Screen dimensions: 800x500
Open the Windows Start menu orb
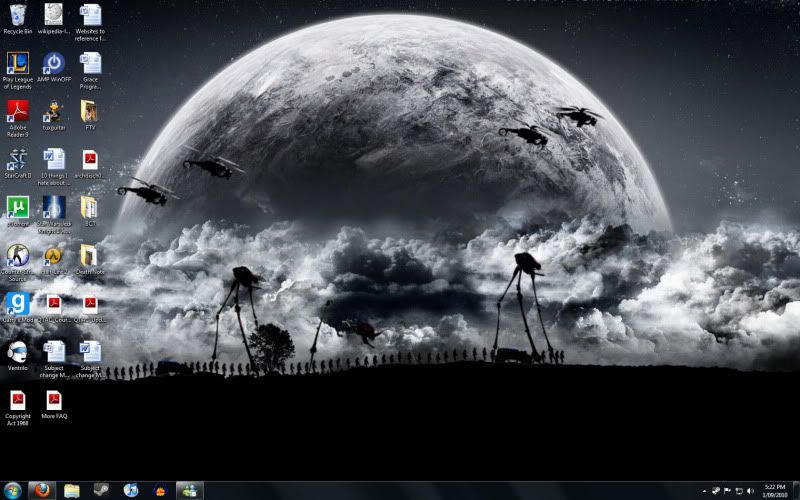coord(12,490)
